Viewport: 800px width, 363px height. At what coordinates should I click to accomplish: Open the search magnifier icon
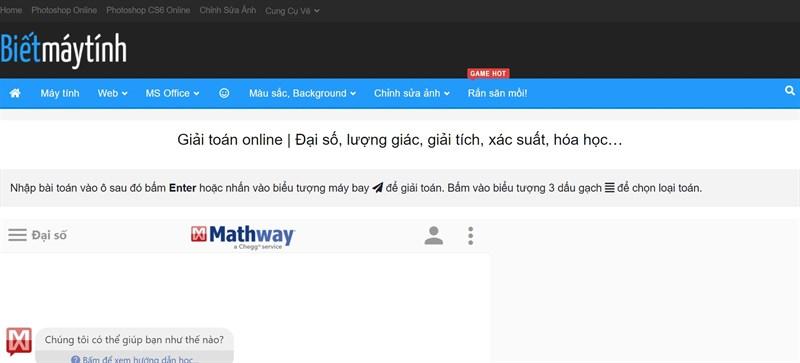(x=790, y=91)
